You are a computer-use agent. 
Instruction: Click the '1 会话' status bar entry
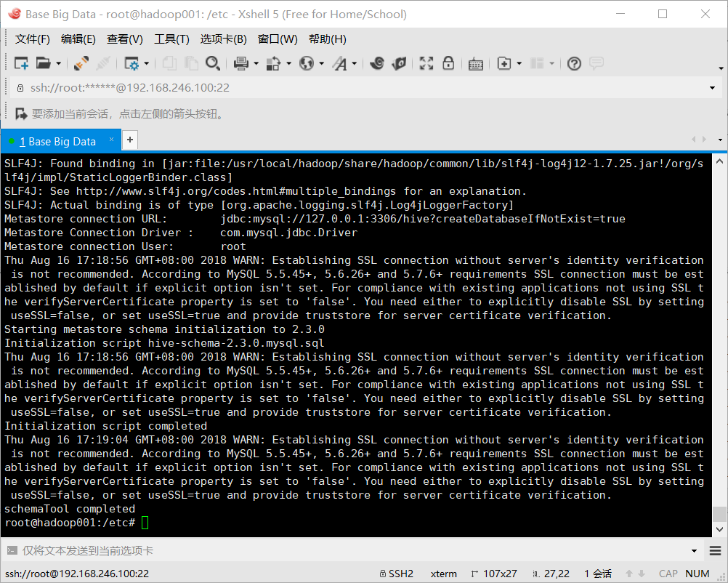click(x=598, y=574)
